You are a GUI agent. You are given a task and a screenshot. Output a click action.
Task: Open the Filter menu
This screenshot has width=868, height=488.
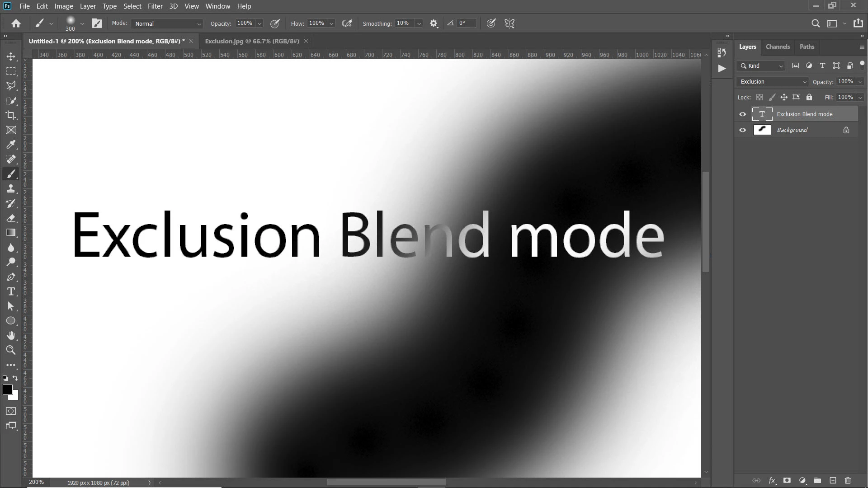coord(155,6)
